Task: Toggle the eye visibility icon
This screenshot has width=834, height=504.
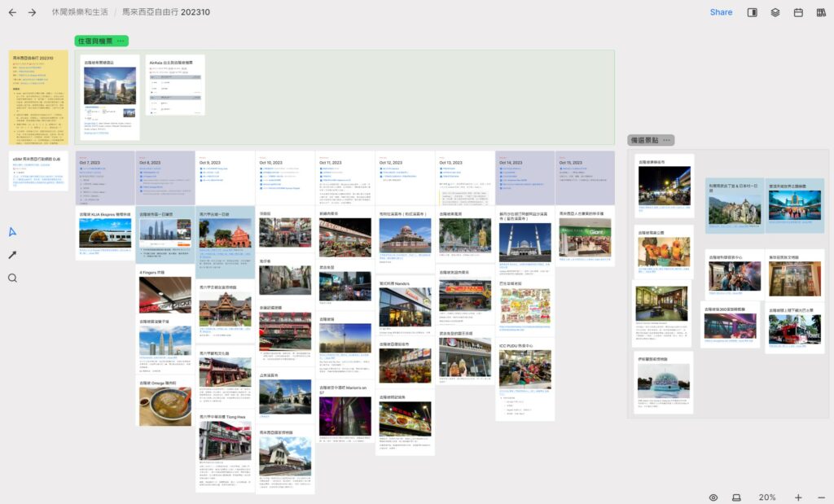Action: 713,497
